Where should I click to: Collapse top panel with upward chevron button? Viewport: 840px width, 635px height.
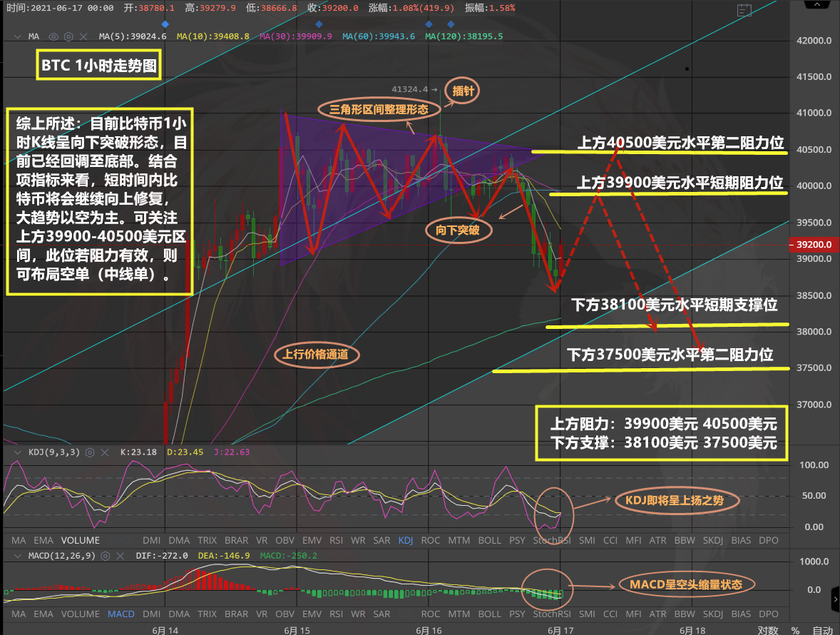point(816,5)
